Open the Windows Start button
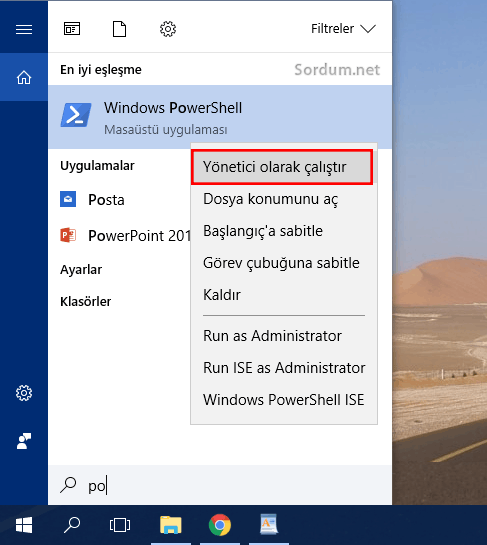Image resolution: width=487 pixels, height=545 pixels. coord(24,525)
